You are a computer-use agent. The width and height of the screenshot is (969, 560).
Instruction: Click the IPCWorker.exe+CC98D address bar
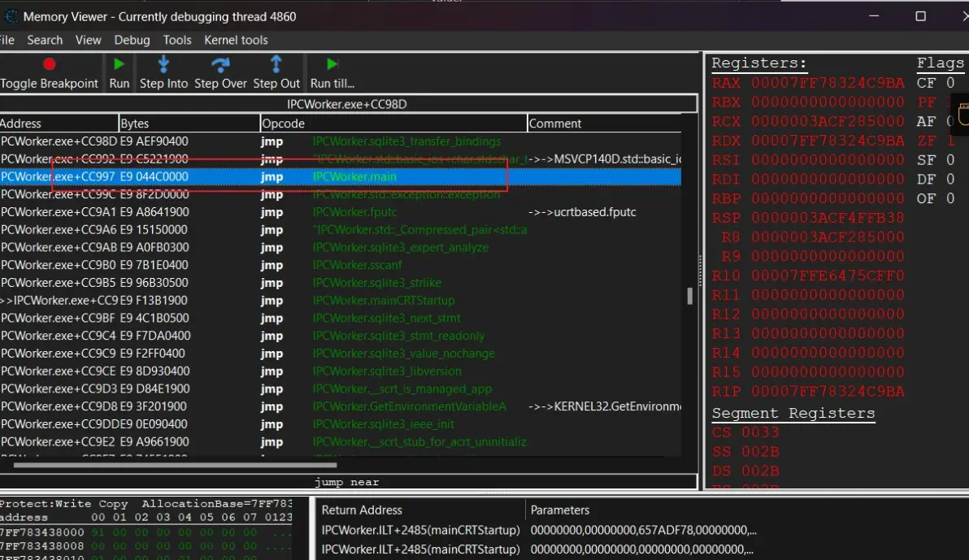(x=348, y=104)
